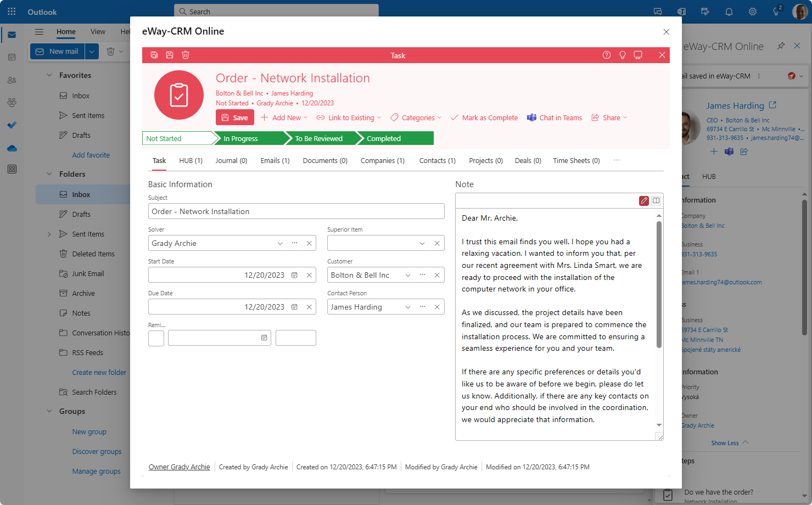
Task: Open Outlook settings gear icon
Action: 753,12
